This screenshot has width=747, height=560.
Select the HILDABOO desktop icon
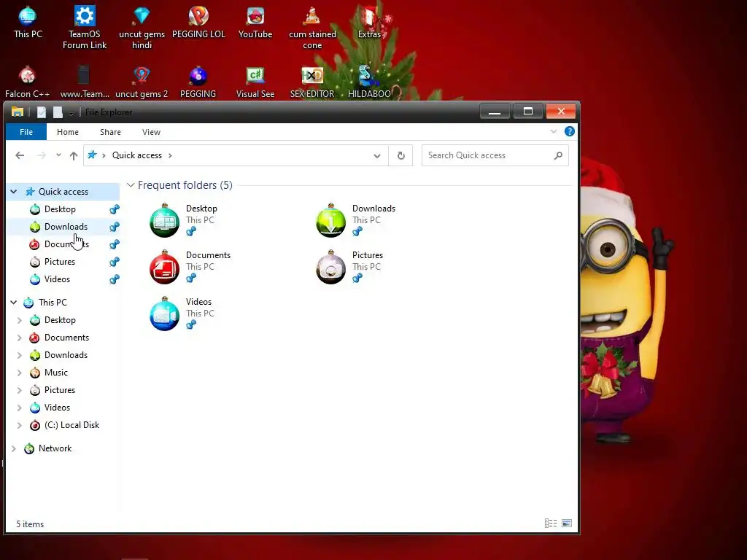coord(369,82)
